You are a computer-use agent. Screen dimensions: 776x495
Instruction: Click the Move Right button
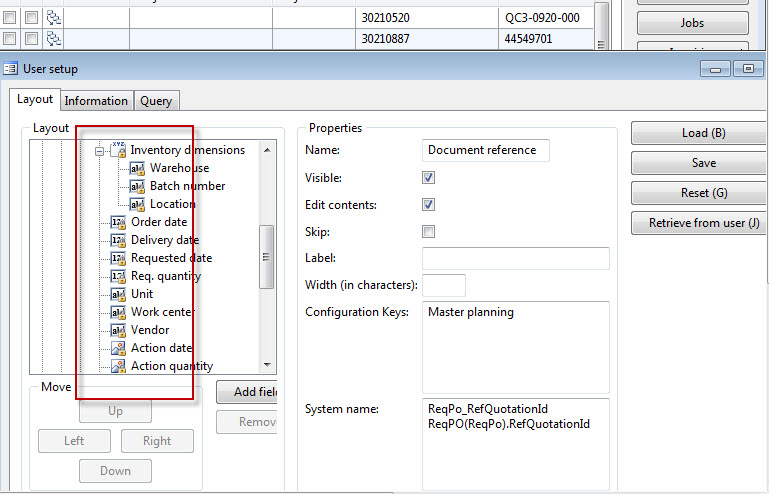(157, 441)
